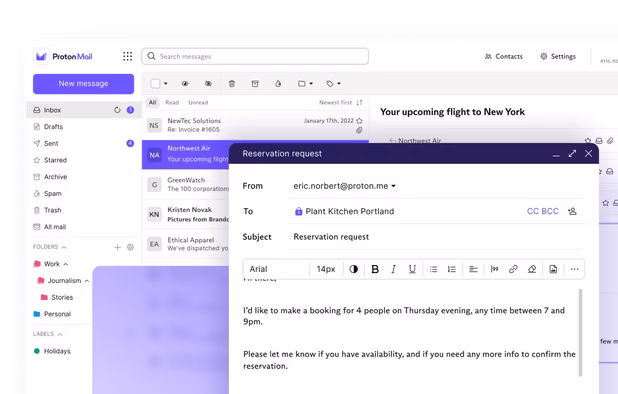The width and height of the screenshot is (618, 394).
Task: Open the Kristen Novak email
Action: click(186, 214)
